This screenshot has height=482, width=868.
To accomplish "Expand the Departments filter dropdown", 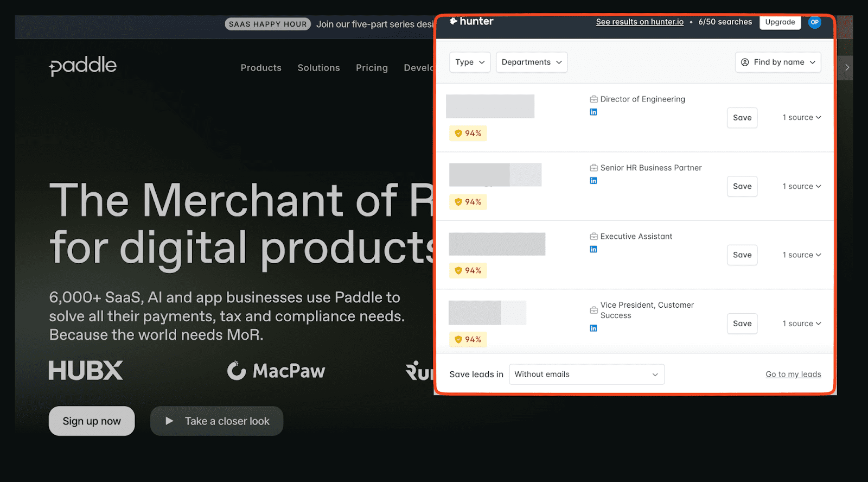I will point(531,62).
